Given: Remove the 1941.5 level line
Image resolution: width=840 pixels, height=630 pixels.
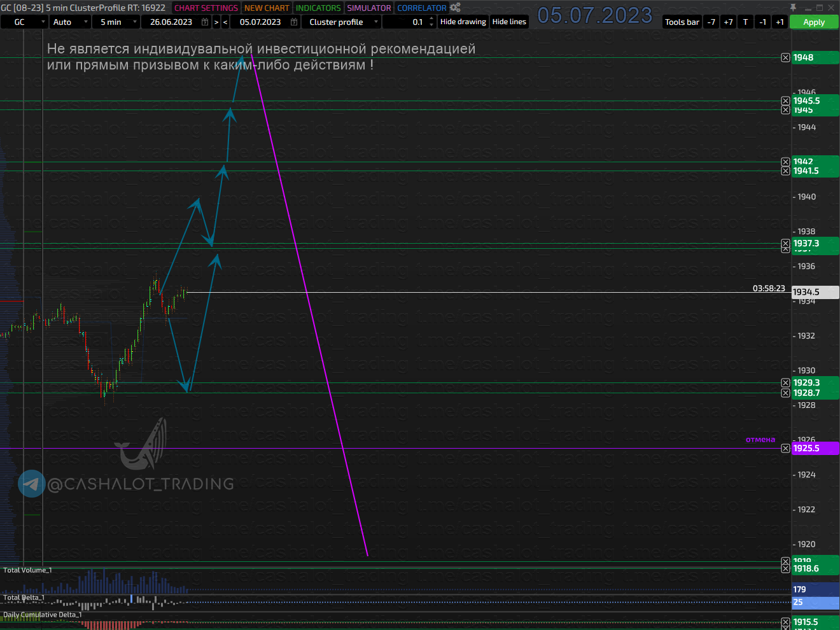Looking at the screenshot, I should [785, 171].
